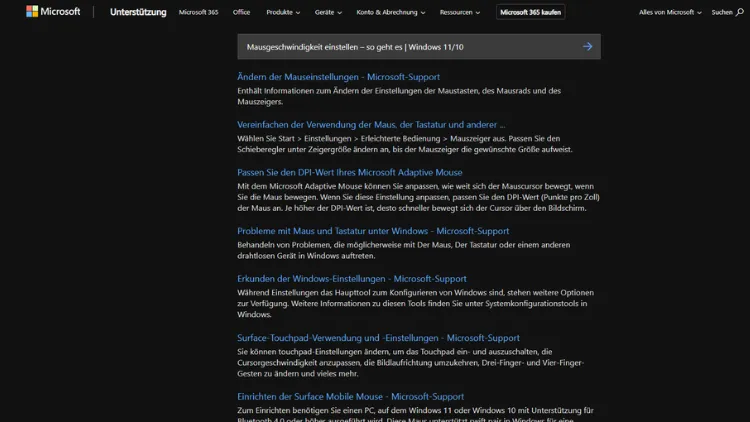This screenshot has height=422, width=750.
Task: Submit search with the arrow icon
Action: (587, 46)
